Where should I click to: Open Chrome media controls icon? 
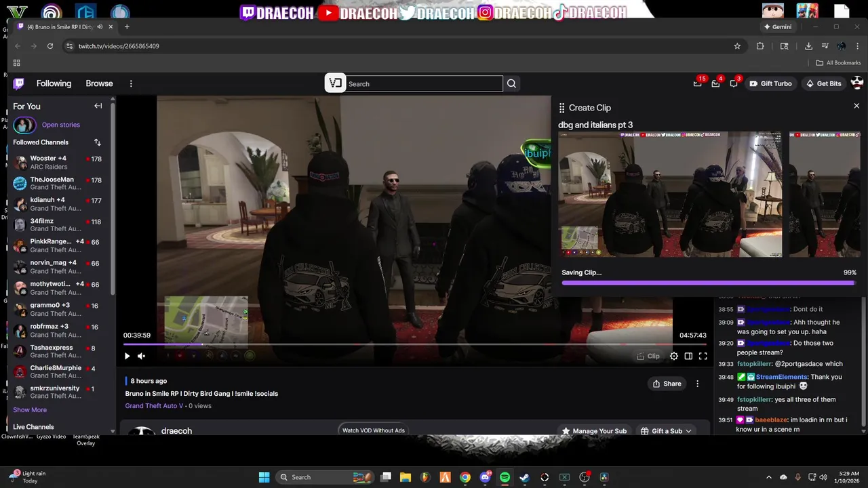pos(825,46)
